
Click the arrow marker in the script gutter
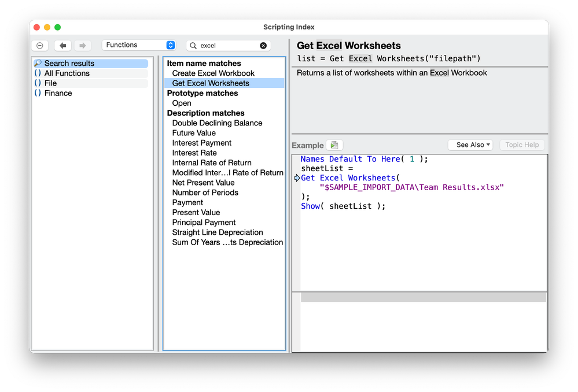tap(297, 178)
